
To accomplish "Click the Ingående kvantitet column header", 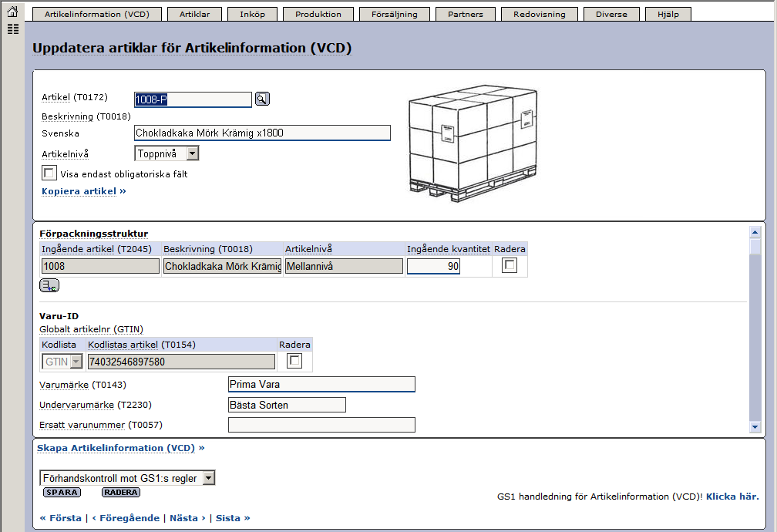I will click(x=449, y=249).
